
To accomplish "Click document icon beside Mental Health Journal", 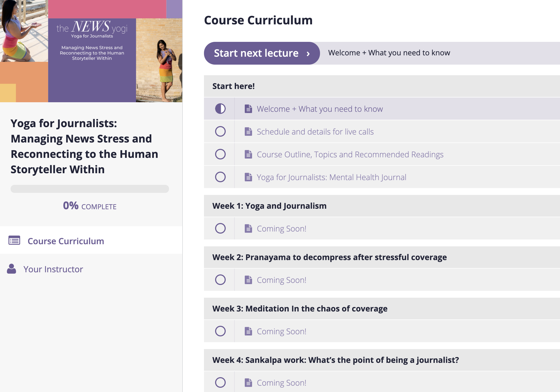I will coord(248,177).
